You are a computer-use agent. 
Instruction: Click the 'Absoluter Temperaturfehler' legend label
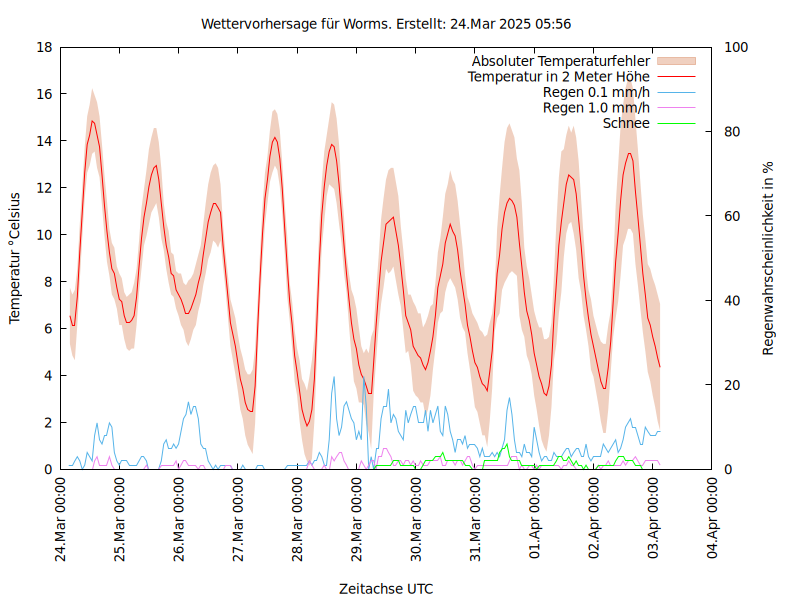[x=561, y=62]
